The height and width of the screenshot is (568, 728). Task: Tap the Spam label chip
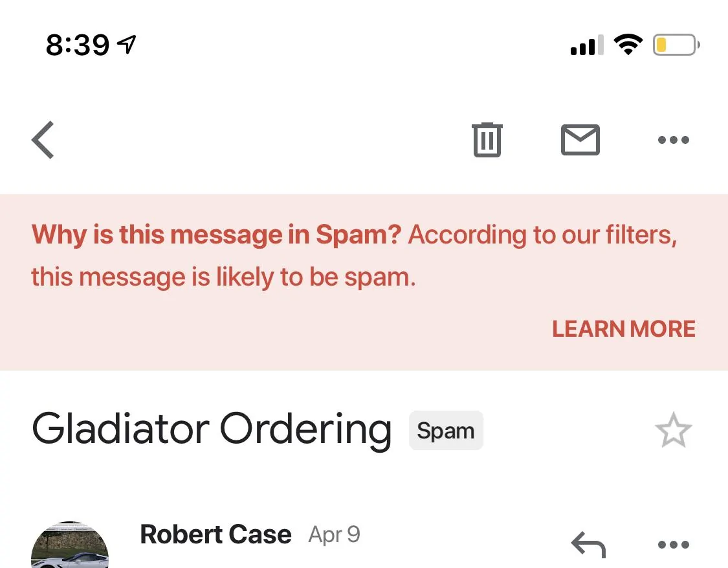pyautogui.click(x=446, y=431)
